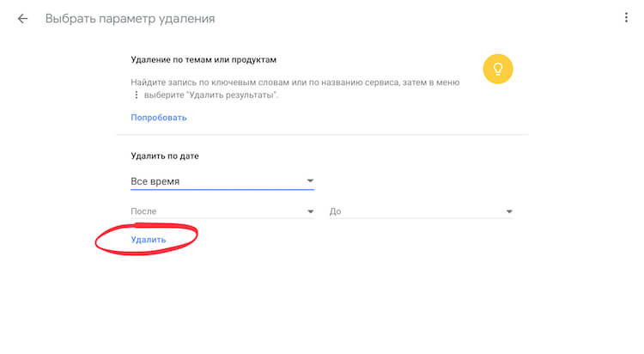The height and width of the screenshot is (354, 644).
Task: Click the small three-dot icon in description
Action: pos(135,95)
